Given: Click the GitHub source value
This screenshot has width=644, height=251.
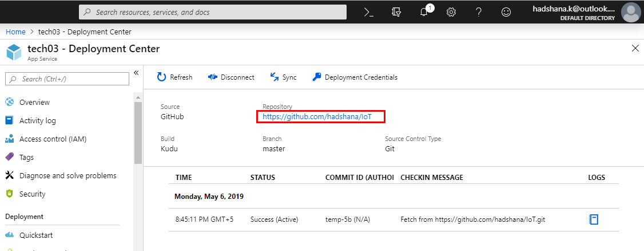Looking at the screenshot, I should pos(172,116).
